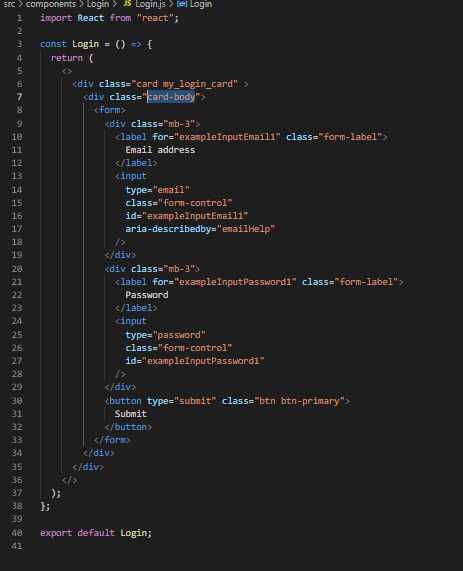Click the text 'import' on line 1
Viewport: 463px width, 571px height.
click(x=56, y=18)
